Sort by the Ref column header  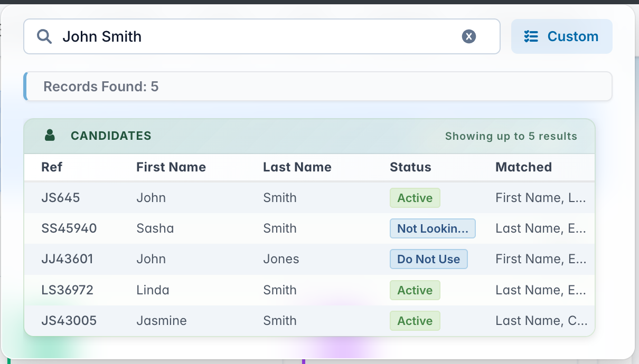coord(52,167)
